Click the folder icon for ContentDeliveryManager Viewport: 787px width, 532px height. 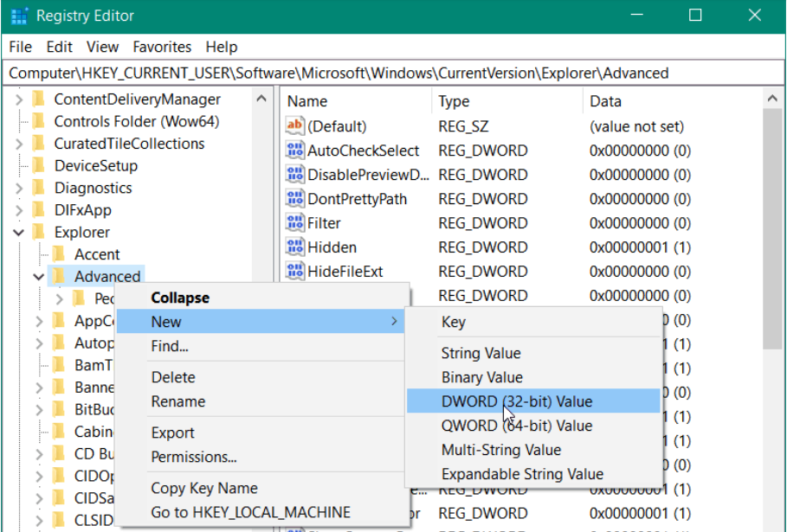pyautogui.click(x=38, y=99)
